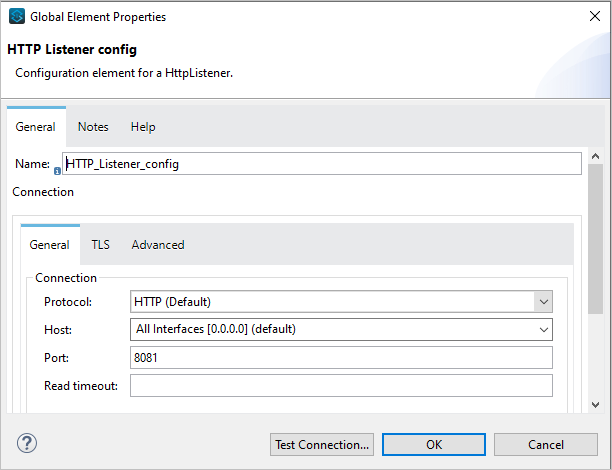Click the scrollbar down arrow
612x470 pixels.
tap(595, 404)
